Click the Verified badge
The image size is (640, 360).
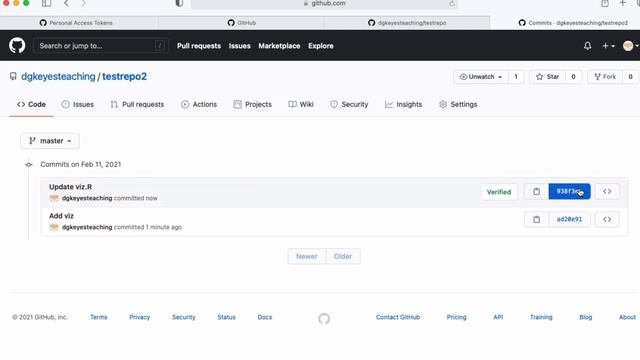coord(499,192)
